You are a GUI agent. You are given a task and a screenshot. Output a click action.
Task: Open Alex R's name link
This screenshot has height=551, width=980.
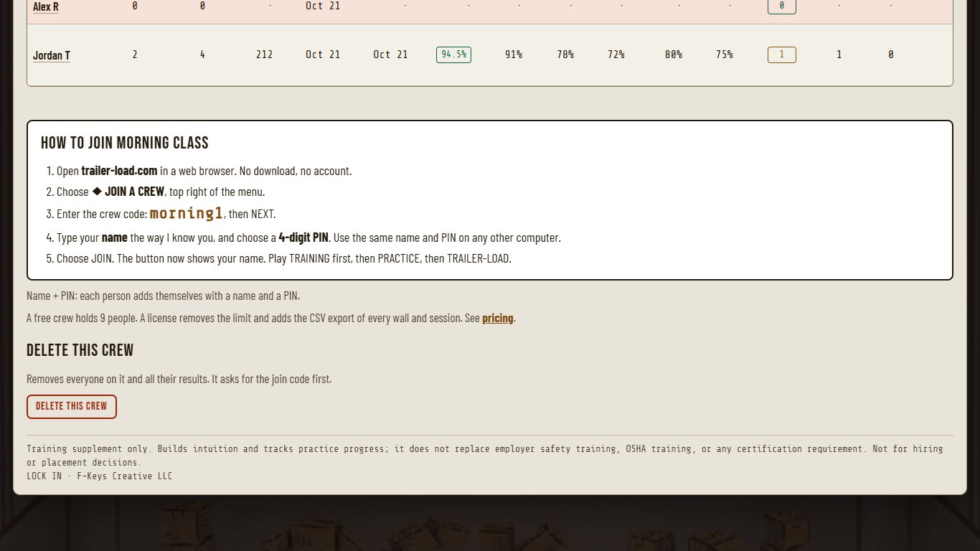(x=46, y=6)
